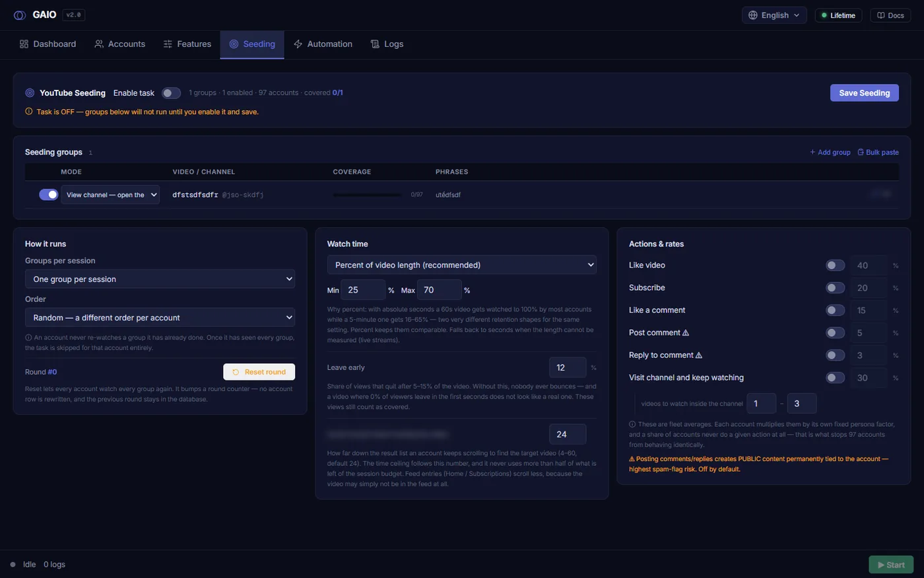Viewport: 924px width, 578px height.
Task: Open the Logs tab
Action: 387,44
